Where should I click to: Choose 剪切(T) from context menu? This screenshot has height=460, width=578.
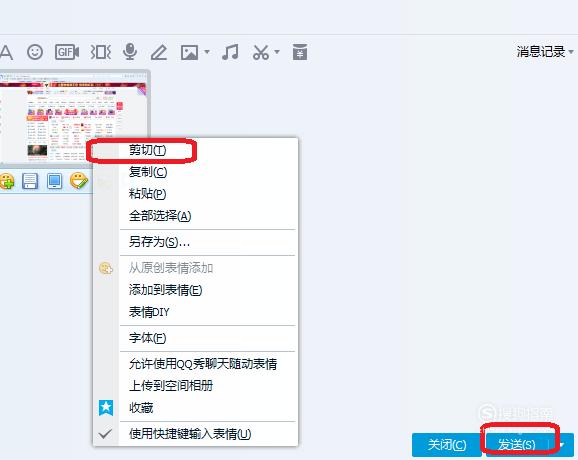click(x=195, y=150)
